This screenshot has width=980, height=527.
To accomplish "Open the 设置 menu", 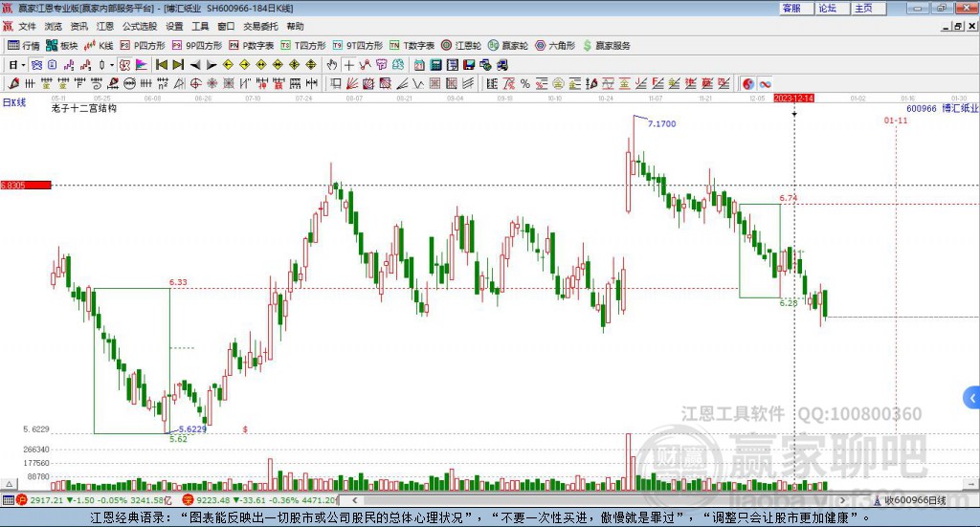I will coord(174,26).
